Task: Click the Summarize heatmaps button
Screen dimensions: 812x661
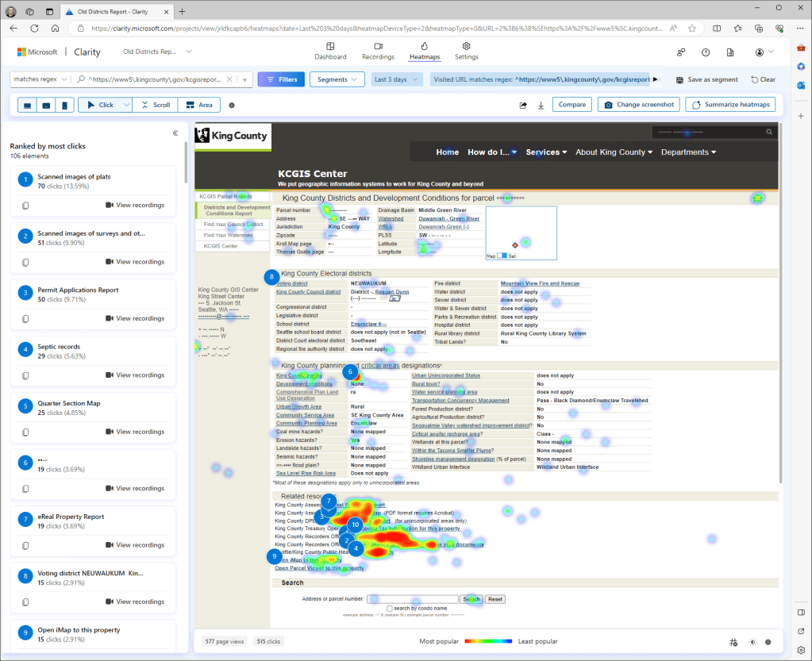Action: (729, 105)
